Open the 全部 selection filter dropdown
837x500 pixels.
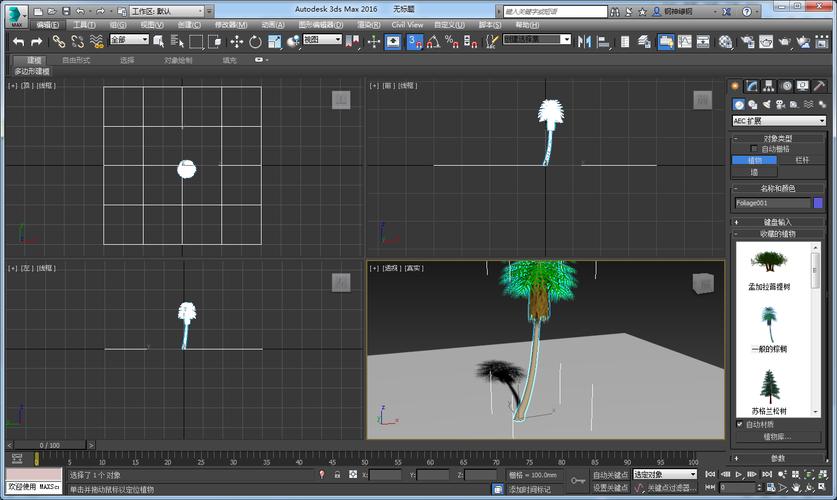129,39
